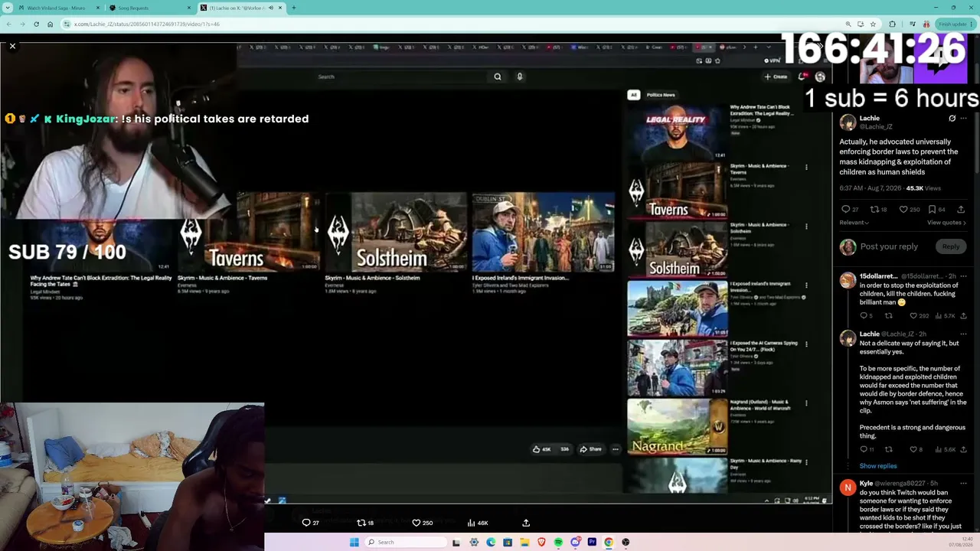
Task: Open browser home page
Action: [x=50, y=24]
